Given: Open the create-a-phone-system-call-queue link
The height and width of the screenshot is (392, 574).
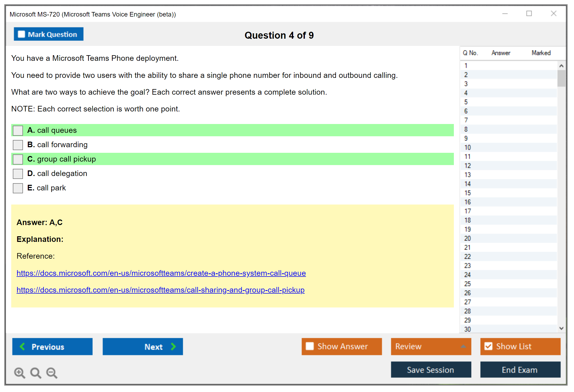Looking at the screenshot, I should [x=161, y=273].
